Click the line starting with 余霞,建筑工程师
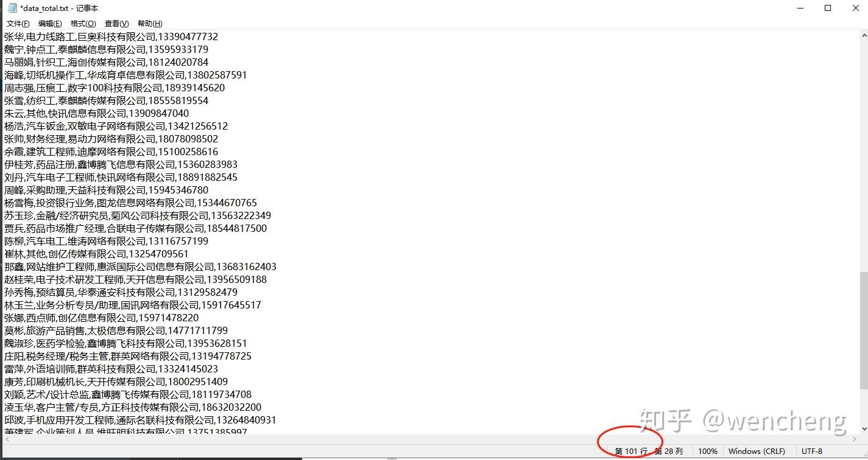The width and height of the screenshot is (868, 460). tap(111, 152)
